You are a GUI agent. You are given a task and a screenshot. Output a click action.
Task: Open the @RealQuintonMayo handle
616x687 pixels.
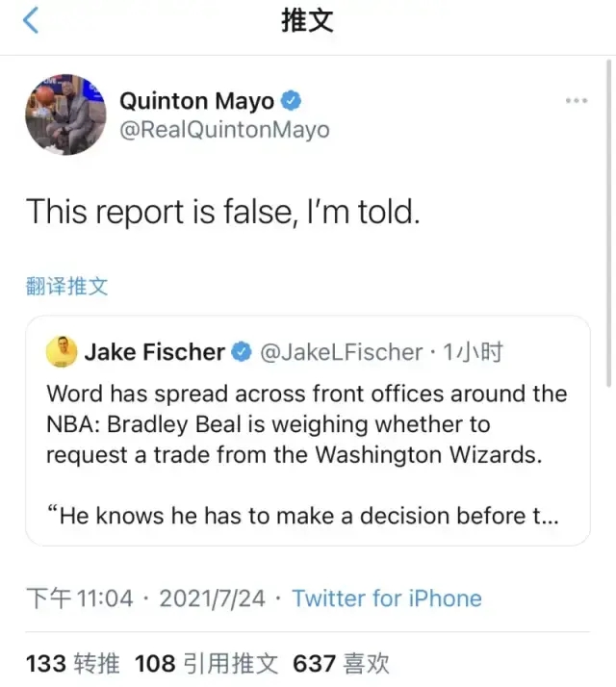click(x=223, y=130)
